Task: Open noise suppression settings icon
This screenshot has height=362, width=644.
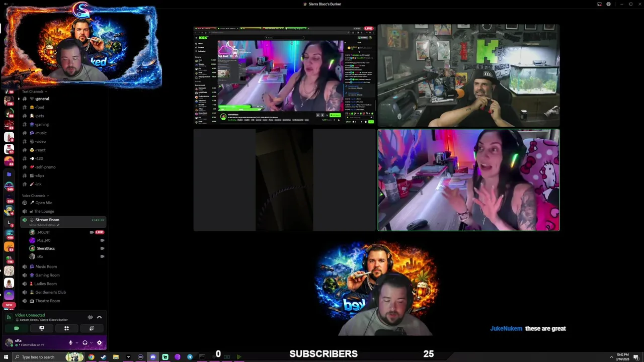Action: point(90,317)
